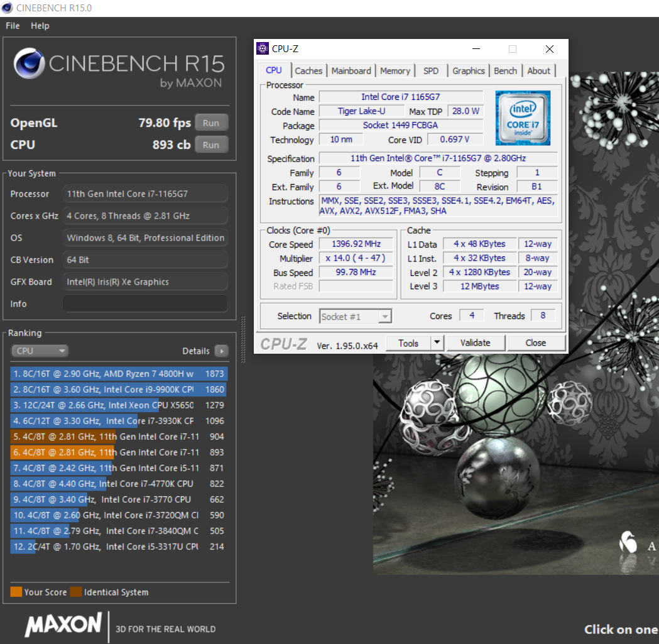Click the Cinebench app icon in title bar
Screen dimensions: 659x644
[8, 8]
